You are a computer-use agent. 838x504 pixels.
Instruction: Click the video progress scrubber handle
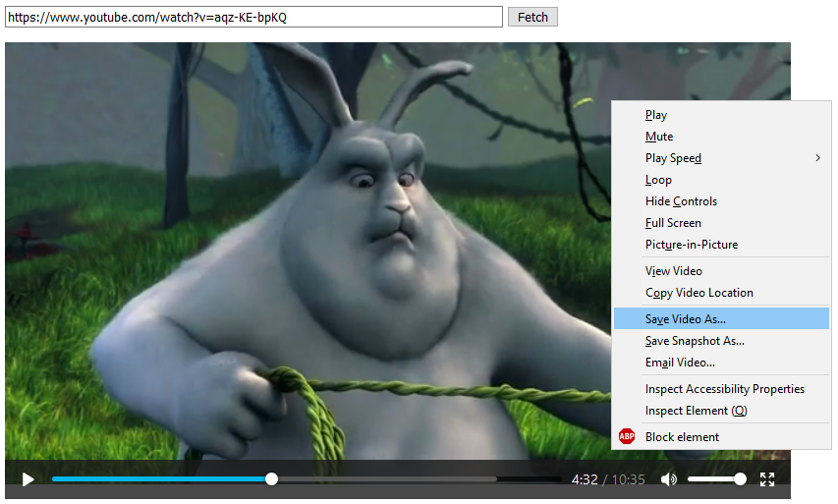tap(271, 478)
